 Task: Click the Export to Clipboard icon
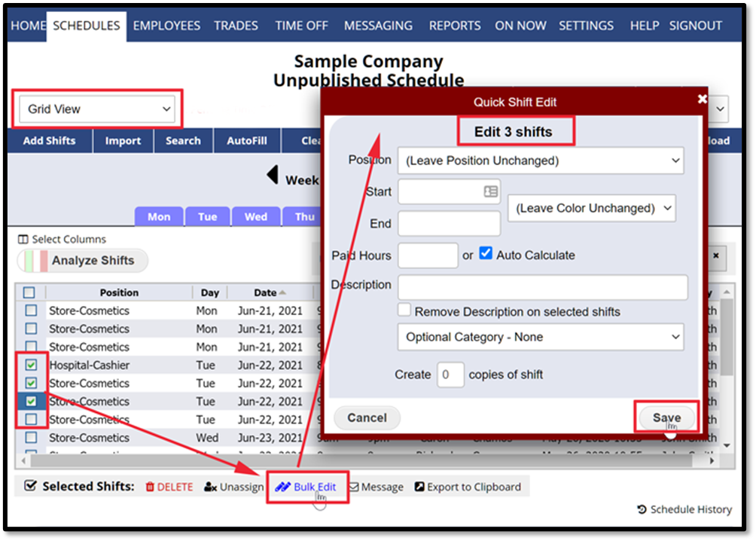[420, 486]
